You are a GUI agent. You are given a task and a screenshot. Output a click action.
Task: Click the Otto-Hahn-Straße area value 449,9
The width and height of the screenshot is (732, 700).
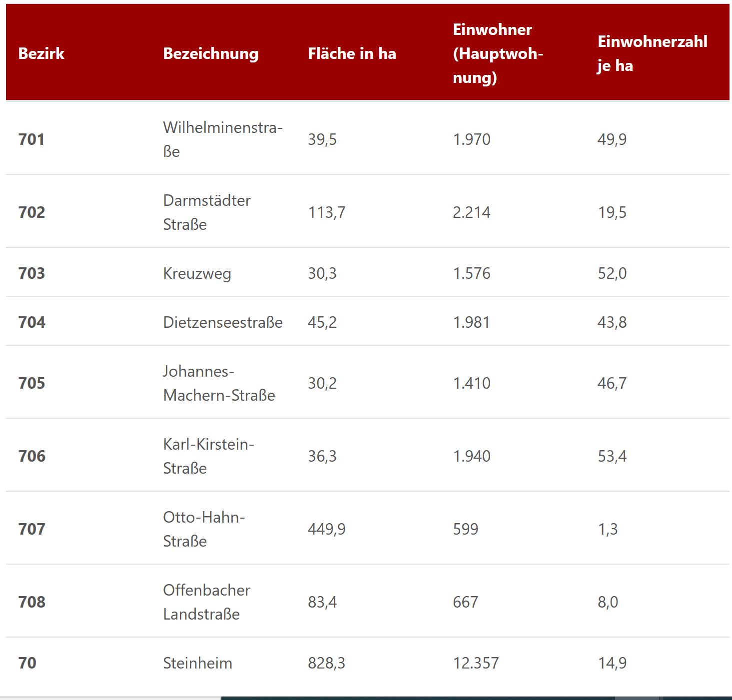pyautogui.click(x=326, y=529)
